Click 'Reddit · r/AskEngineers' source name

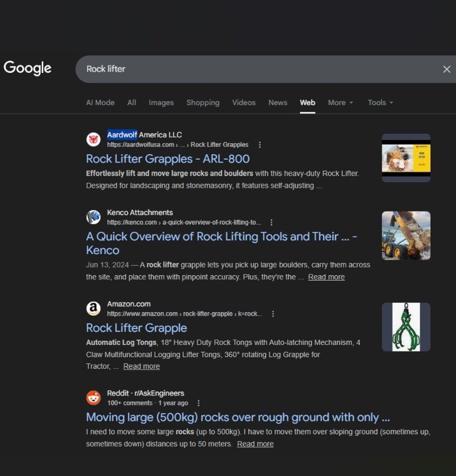(146, 393)
